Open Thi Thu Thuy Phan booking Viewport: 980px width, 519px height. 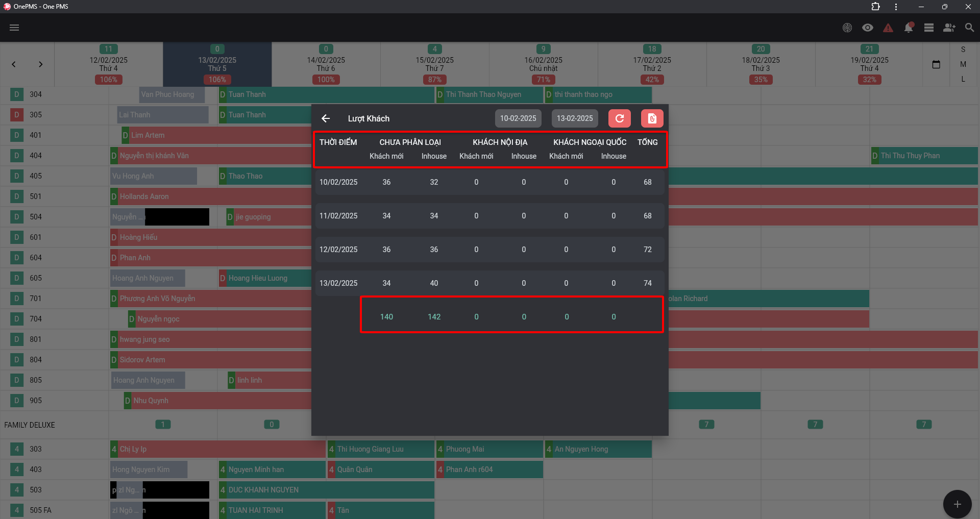click(924, 156)
